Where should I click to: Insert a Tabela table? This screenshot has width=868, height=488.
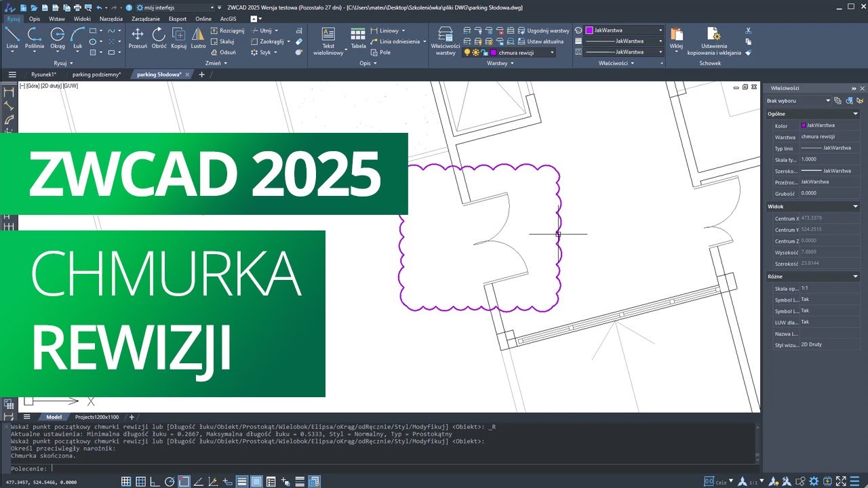tap(358, 38)
